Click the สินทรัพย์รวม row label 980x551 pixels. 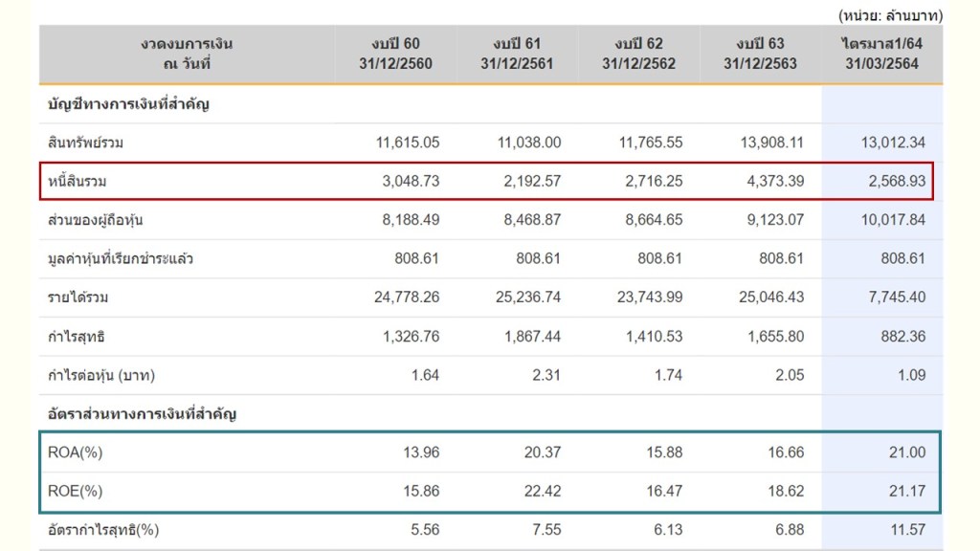(86, 143)
